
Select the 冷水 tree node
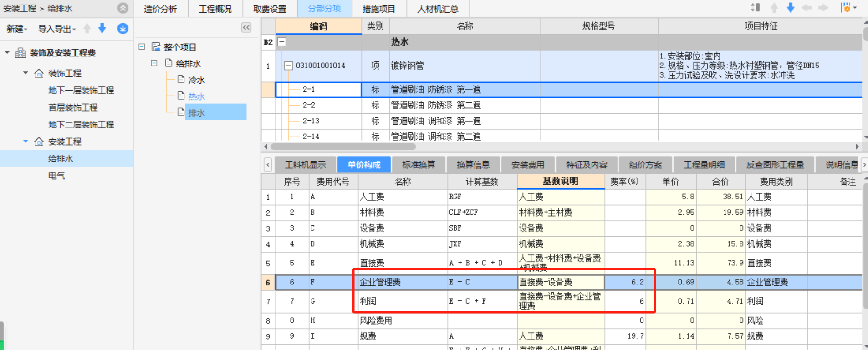tap(196, 80)
